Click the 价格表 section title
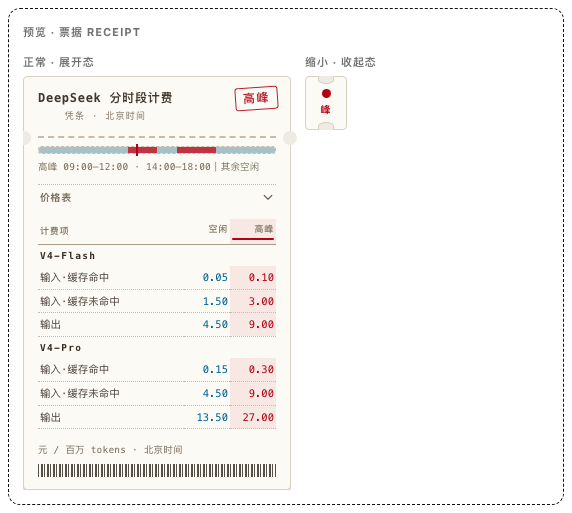572x513 pixels. (55, 198)
